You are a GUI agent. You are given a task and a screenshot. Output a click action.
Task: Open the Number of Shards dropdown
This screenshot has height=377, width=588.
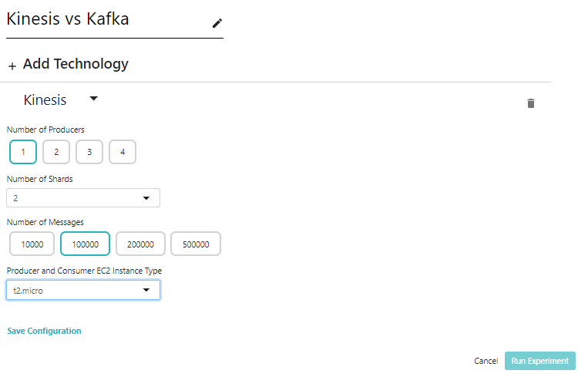(x=83, y=198)
